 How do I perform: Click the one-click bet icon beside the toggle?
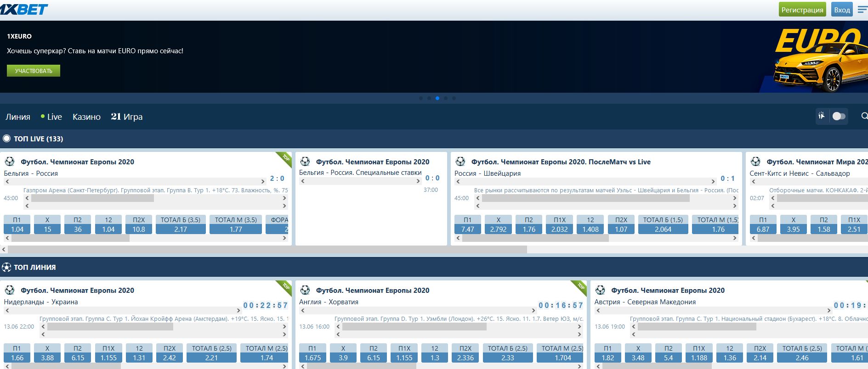822,116
